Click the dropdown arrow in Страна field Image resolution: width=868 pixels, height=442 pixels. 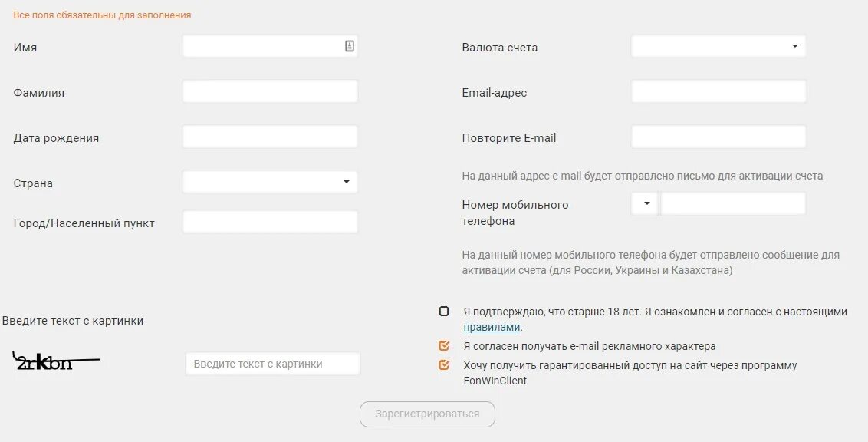(x=347, y=182)
